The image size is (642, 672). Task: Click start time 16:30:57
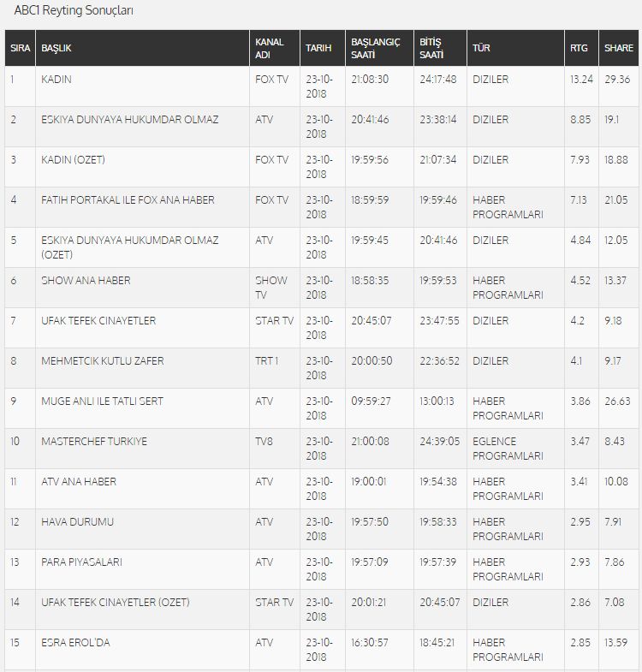(x=370, y=643)
